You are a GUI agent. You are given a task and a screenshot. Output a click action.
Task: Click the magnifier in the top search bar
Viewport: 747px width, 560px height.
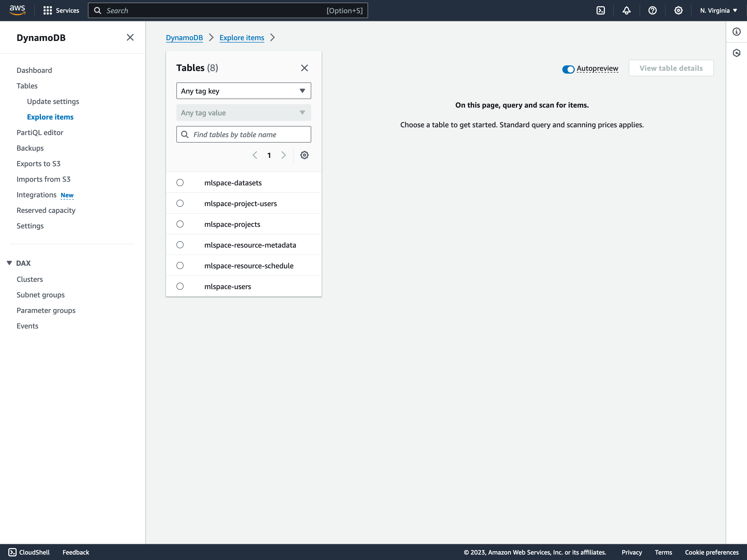point(97,10)
